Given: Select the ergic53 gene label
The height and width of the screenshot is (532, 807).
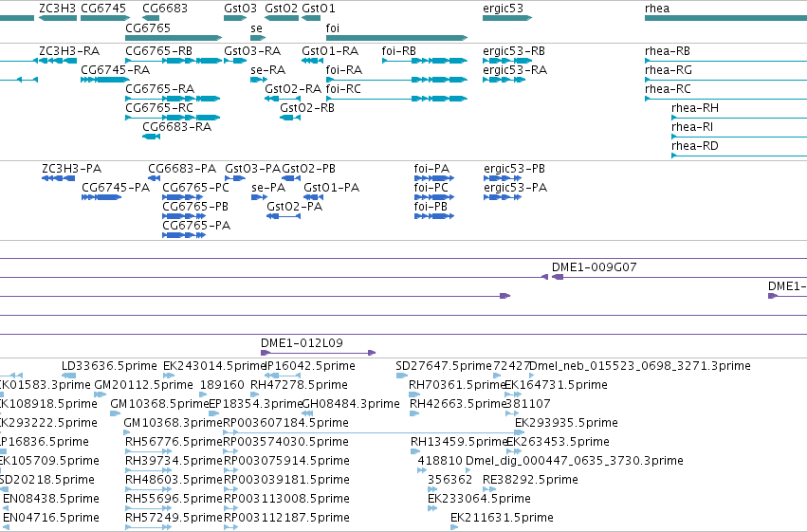Looking at the screenshot, I should tap(503, 9).
